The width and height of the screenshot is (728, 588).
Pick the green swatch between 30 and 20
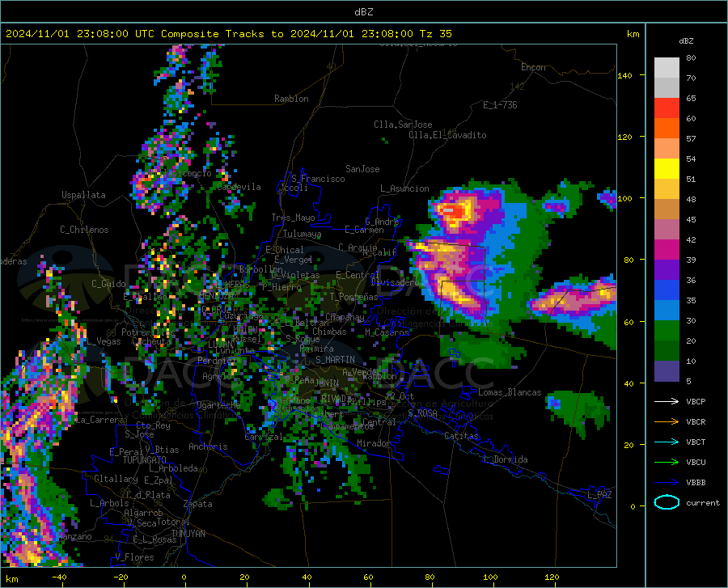tap(667, 331)
